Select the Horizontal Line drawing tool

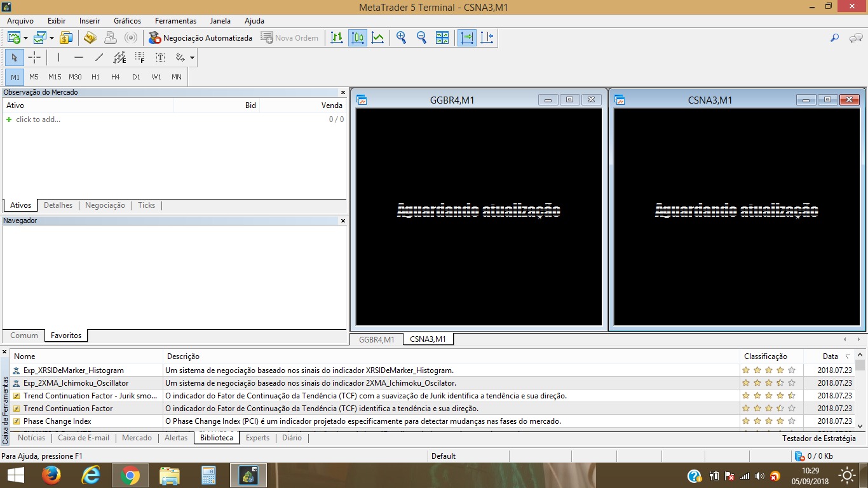click(x=79, y=57)
